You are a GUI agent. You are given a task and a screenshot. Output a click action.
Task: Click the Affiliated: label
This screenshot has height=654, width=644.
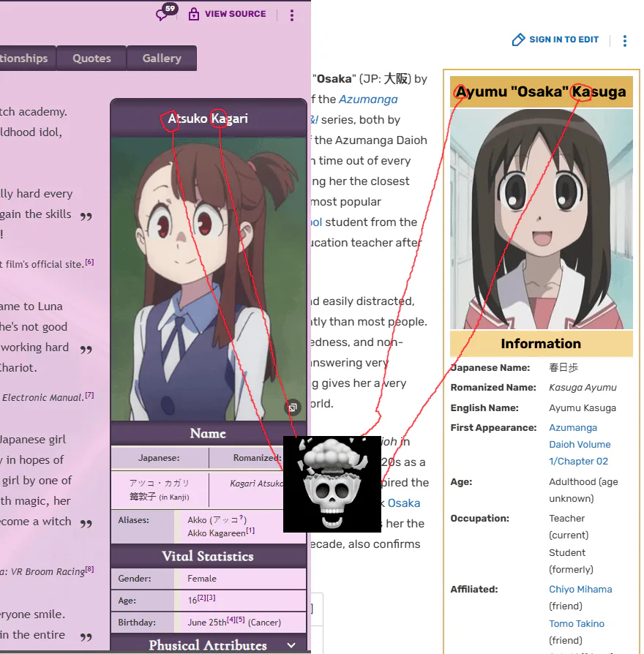click(474, 590)
